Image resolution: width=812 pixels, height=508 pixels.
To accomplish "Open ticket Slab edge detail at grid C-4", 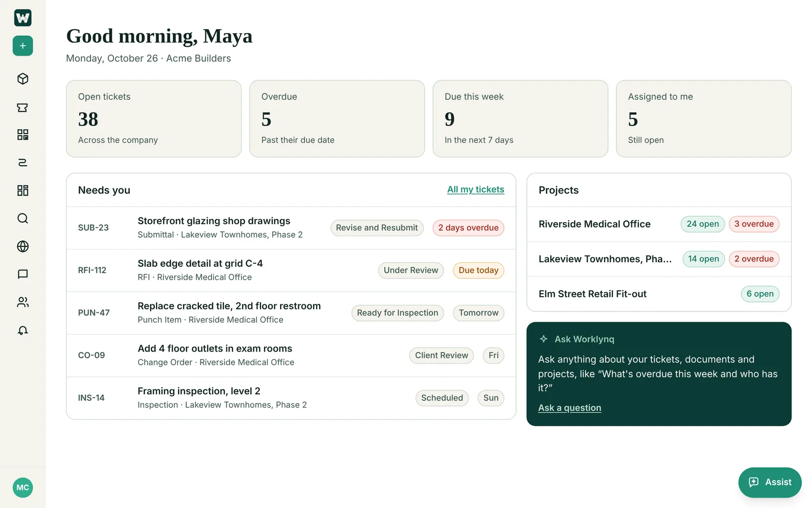I will point(291,270).
